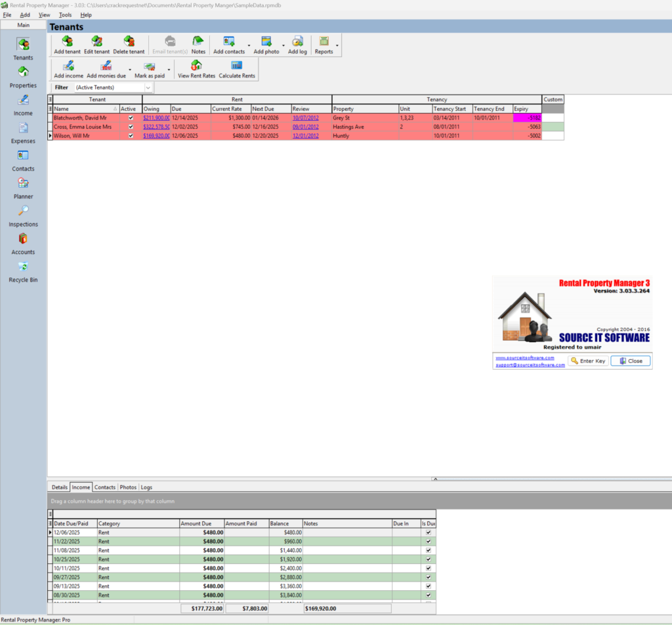Click support@sourceitsoftware.com email link
The image size is (672, 625).
530,365
